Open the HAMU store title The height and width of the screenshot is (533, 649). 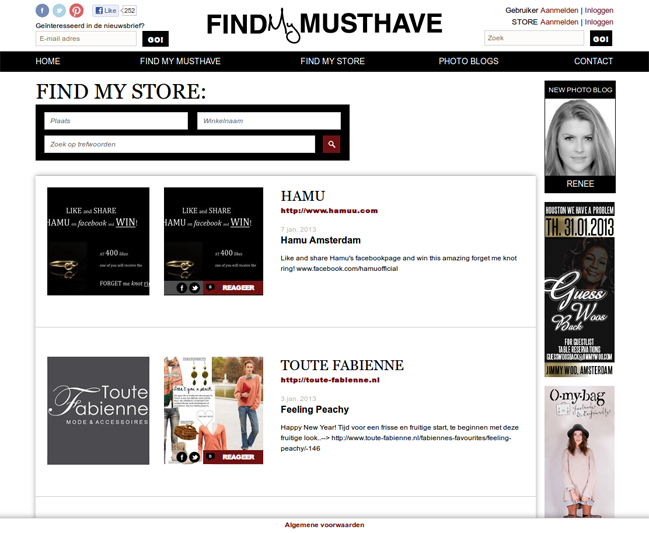click(x=303, y=196)
